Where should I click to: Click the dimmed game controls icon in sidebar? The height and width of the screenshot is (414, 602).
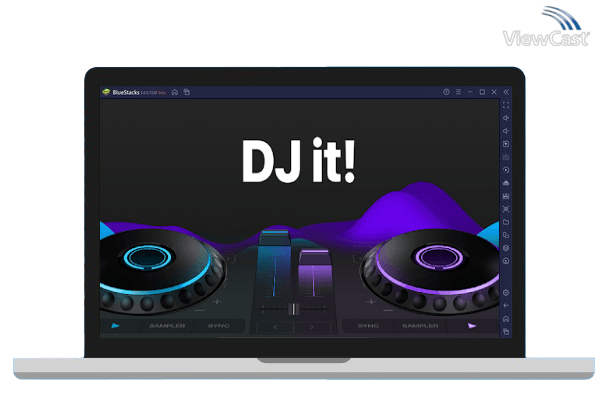506,157
